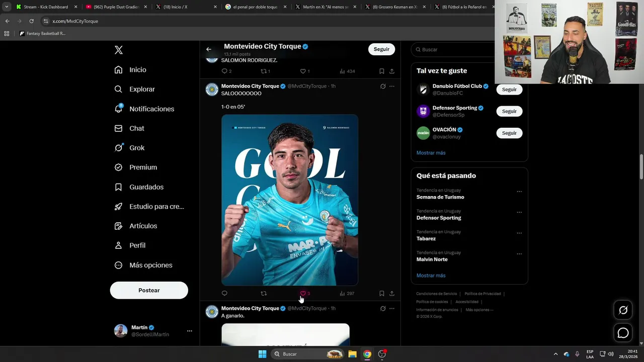Open Chrome tab search dropdown arrow
The image size is (644, 362).
[x=7, y=7]
